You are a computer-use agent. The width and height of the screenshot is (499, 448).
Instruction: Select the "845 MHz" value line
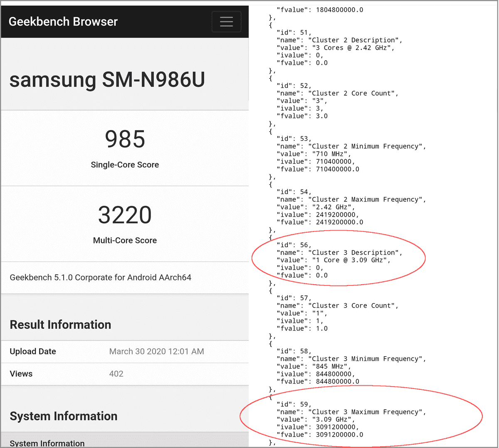pos(314,367)
